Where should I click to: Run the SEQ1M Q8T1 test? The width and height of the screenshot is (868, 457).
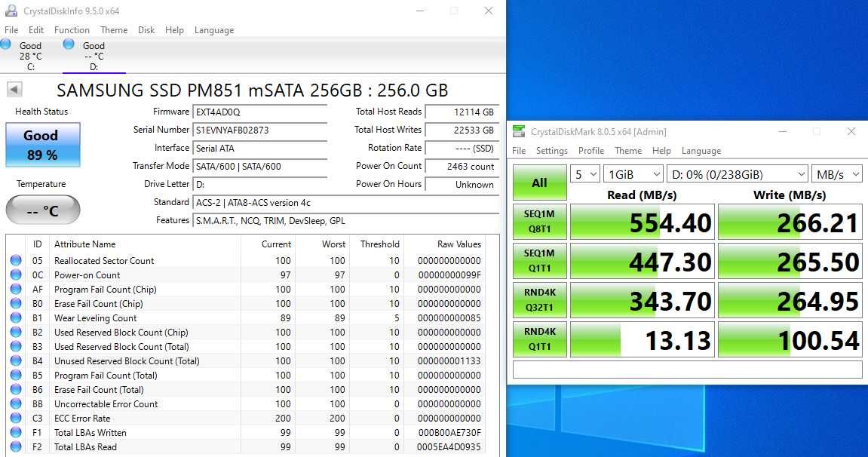pos(540,221)
